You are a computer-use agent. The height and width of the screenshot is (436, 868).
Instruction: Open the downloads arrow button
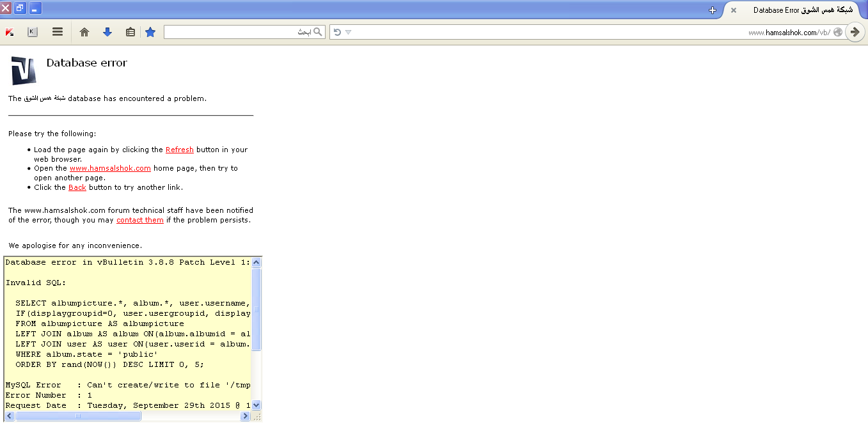pos(107,32)
